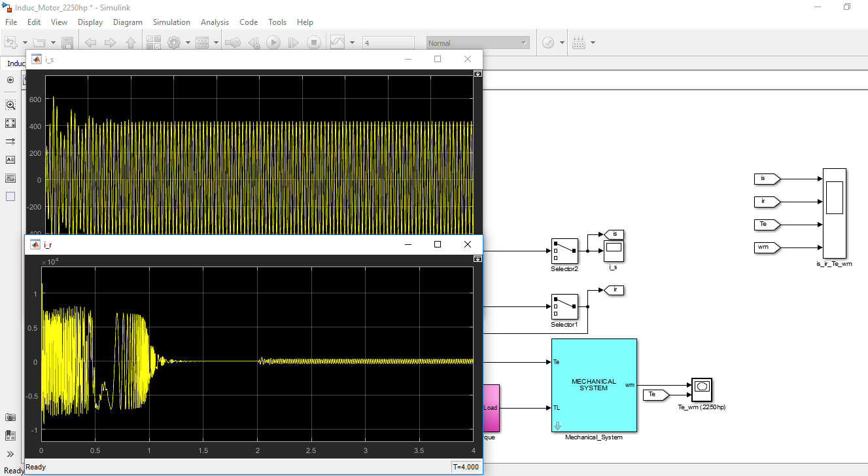Image resolution: width=868 pixels, height=476 pixels.
Task: Click the Fit to View palette icon
Action: [x=10, y=123]
